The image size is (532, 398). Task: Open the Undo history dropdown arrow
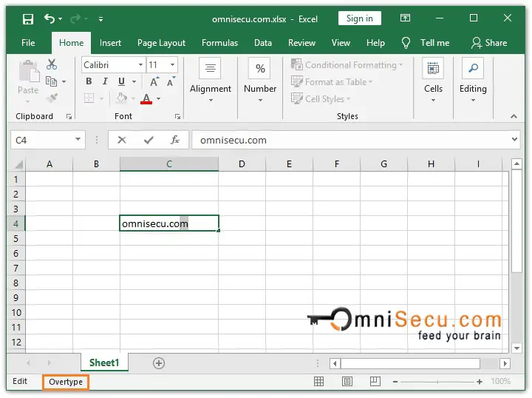(x=60, y=19)
